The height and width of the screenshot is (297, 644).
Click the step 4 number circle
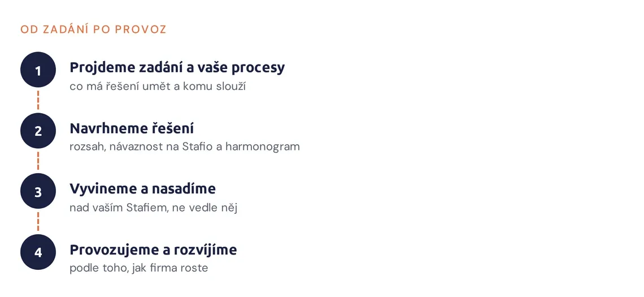click(38, 252)
